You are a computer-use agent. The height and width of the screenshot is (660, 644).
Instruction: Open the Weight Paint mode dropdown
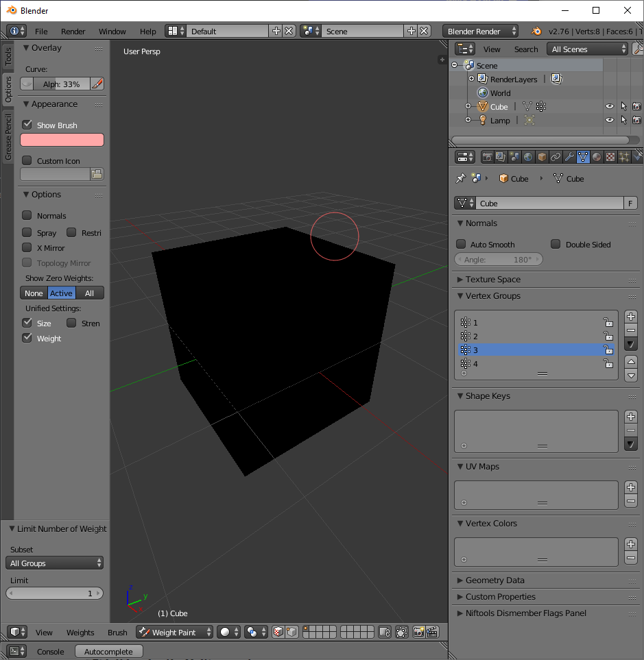click(x=174, y=632)
